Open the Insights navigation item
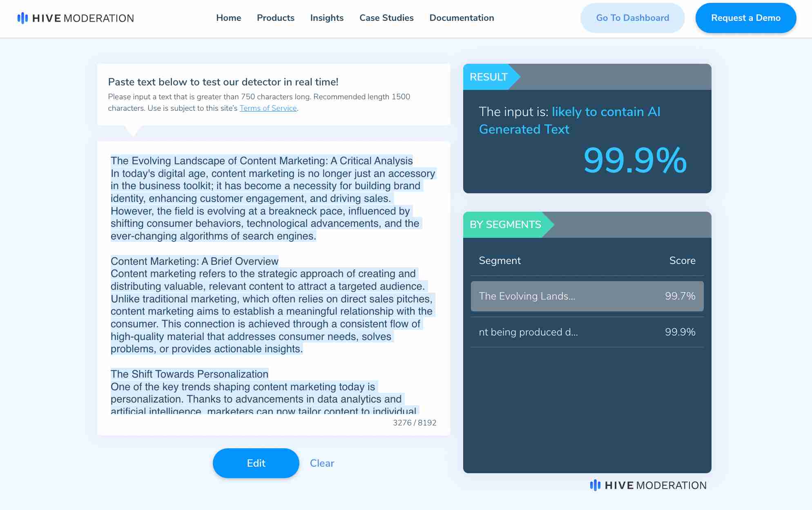The image size is (812, 510). click(x=327, y=18)
